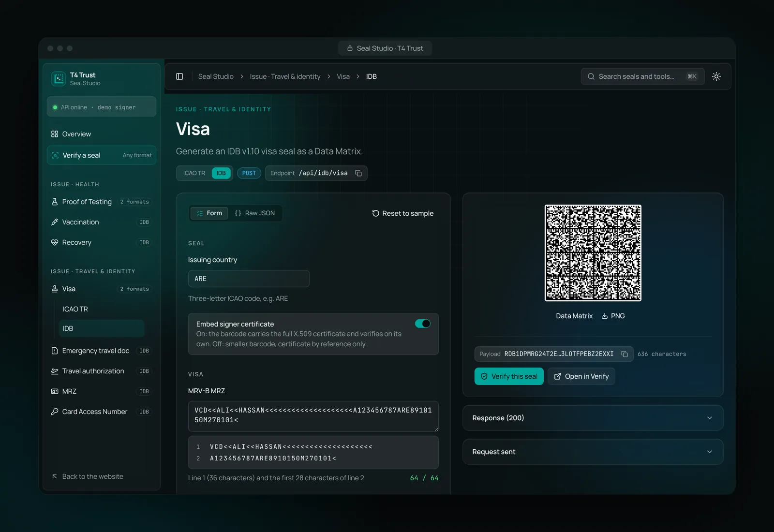Switch format to ICAO TR
This screenshot has width=774, height=532.
tap(194, 173)
